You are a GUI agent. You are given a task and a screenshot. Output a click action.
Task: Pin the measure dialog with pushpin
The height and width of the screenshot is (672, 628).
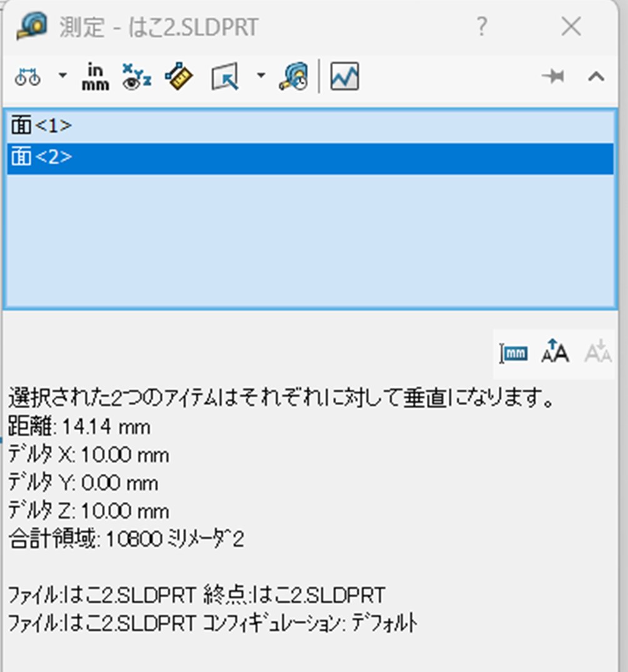(x=553, y=77)
